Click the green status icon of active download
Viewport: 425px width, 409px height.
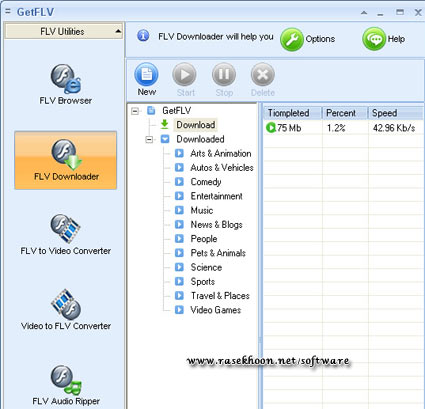coord(271,128)
